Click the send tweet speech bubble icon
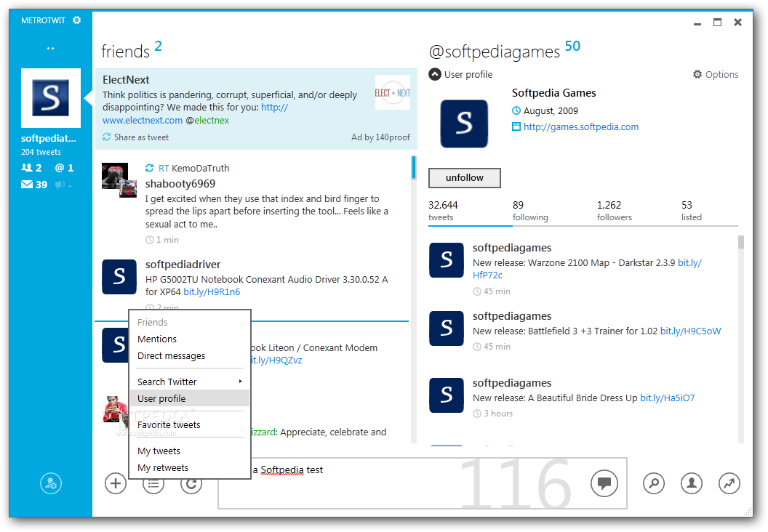Image resolution: width=768 pixels, height=532 pixels. (604, 483)
